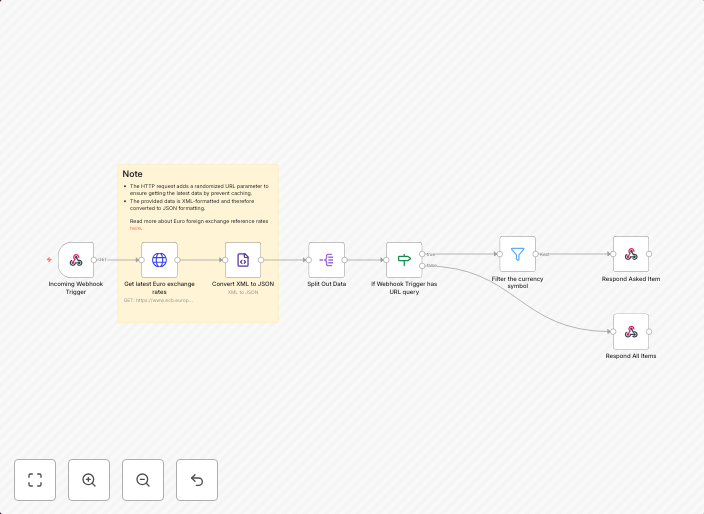
Task: Click the true output connector of If node
Action: click(x=423, y=254)
